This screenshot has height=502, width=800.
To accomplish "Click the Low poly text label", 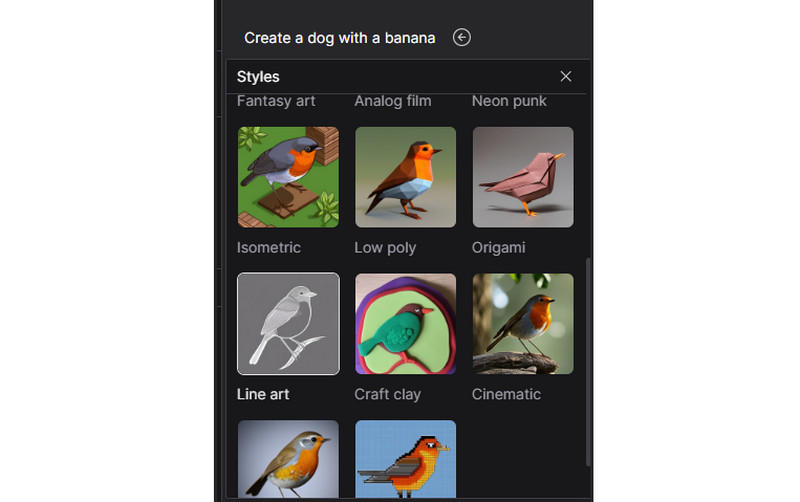I will tap(385, 247).
